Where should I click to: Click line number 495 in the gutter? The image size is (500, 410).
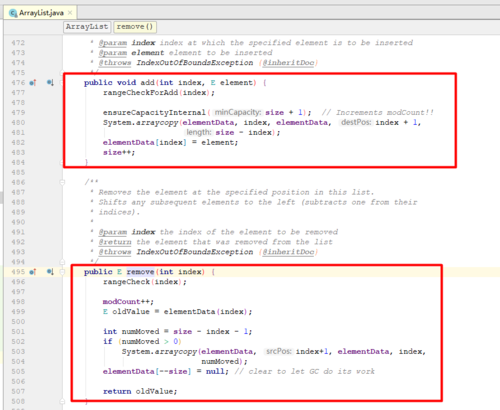click(x=18, y=272)
